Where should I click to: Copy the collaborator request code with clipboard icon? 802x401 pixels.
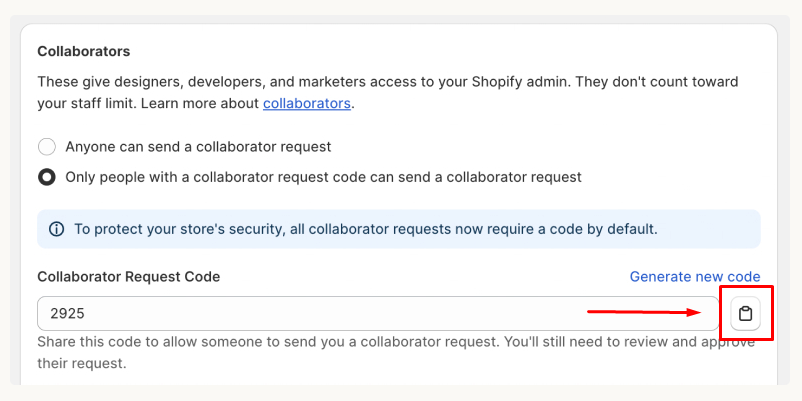(x=745, y=314)
